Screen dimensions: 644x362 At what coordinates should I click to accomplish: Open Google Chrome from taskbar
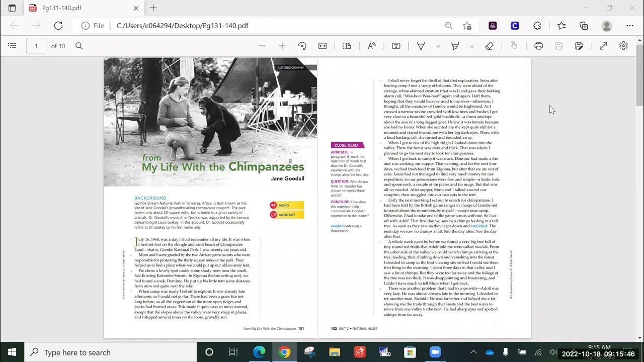(284, 352)
